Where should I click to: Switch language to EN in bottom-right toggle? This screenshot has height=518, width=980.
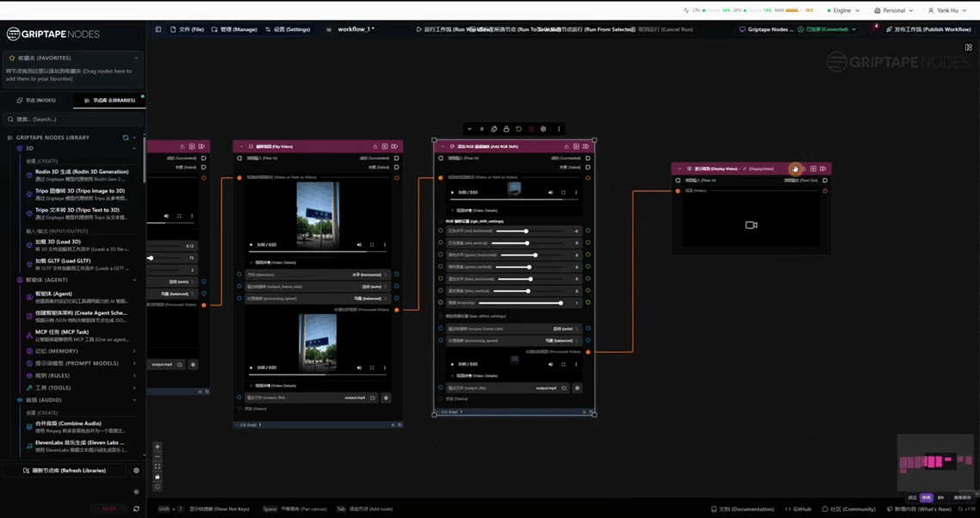pos(940,497)
